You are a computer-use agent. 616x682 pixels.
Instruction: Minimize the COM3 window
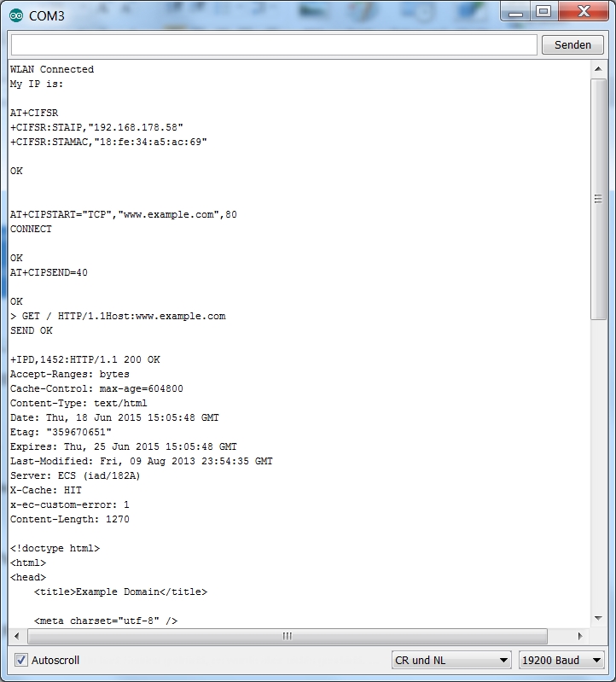515,12
